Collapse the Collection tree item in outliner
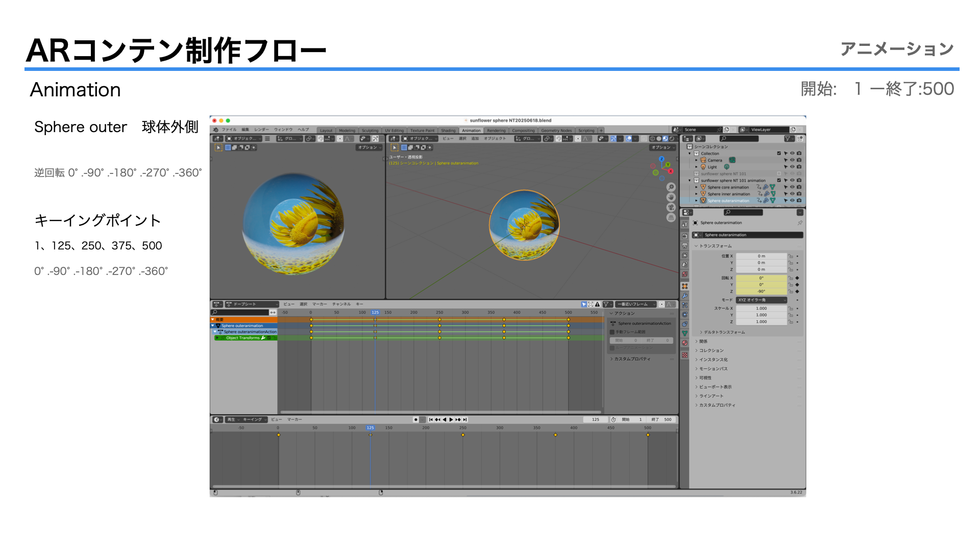 coord(690,154)
